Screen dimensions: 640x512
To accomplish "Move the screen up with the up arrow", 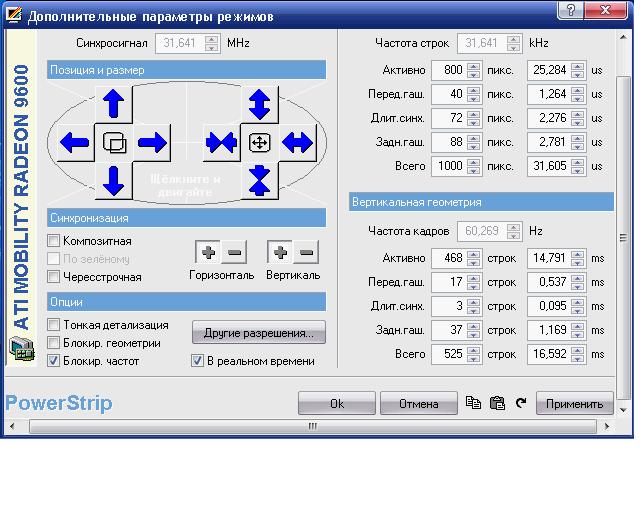I will (113, 104).
